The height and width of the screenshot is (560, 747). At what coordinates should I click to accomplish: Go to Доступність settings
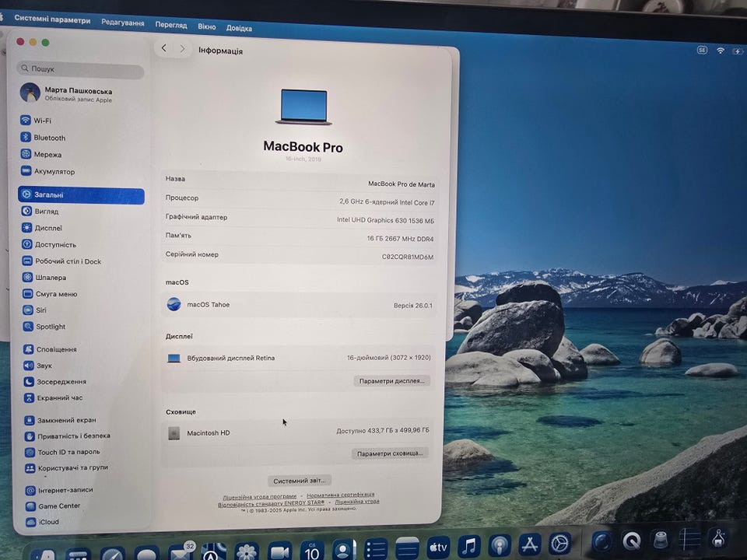pyautogui.click(x=49, y=244)
